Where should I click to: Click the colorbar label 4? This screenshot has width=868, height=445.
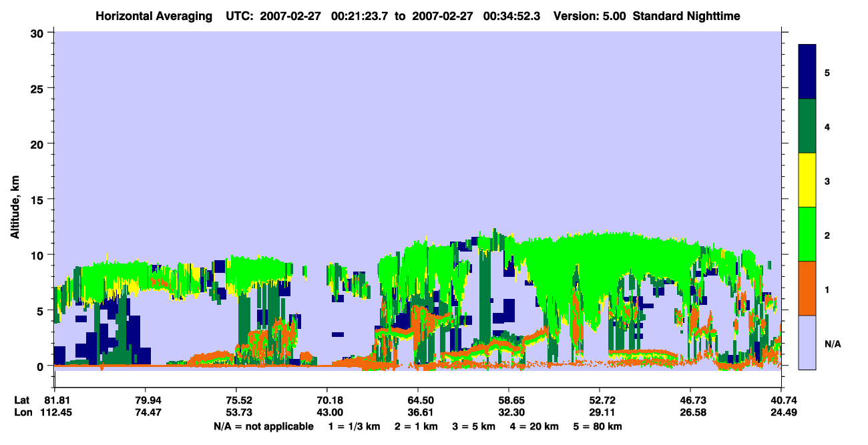point(827,126)
